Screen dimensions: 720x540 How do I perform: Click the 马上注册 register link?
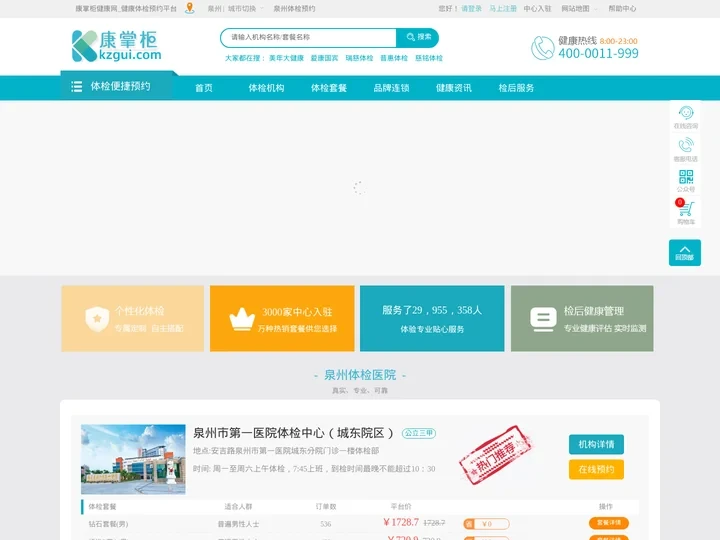(502, 9)
